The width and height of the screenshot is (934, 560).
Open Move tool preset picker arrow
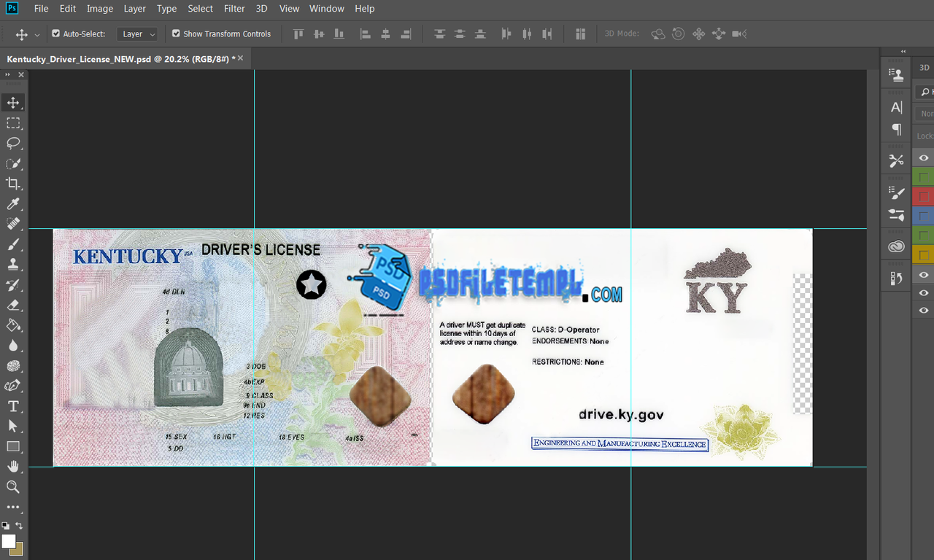(x=37, y=34)
